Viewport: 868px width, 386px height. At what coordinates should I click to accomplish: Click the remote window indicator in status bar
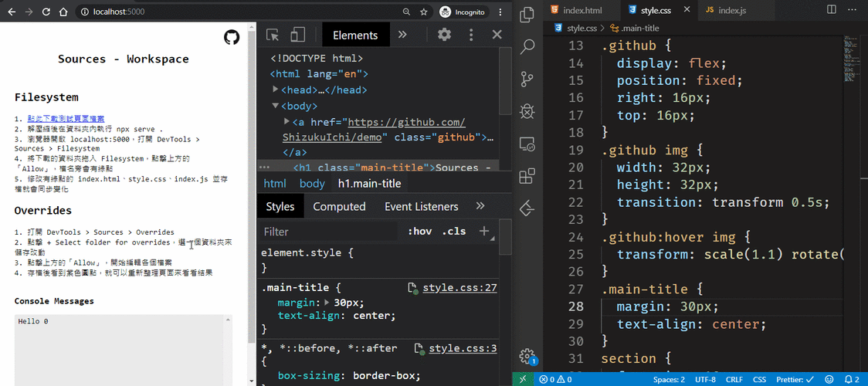(x=523, y=380)
